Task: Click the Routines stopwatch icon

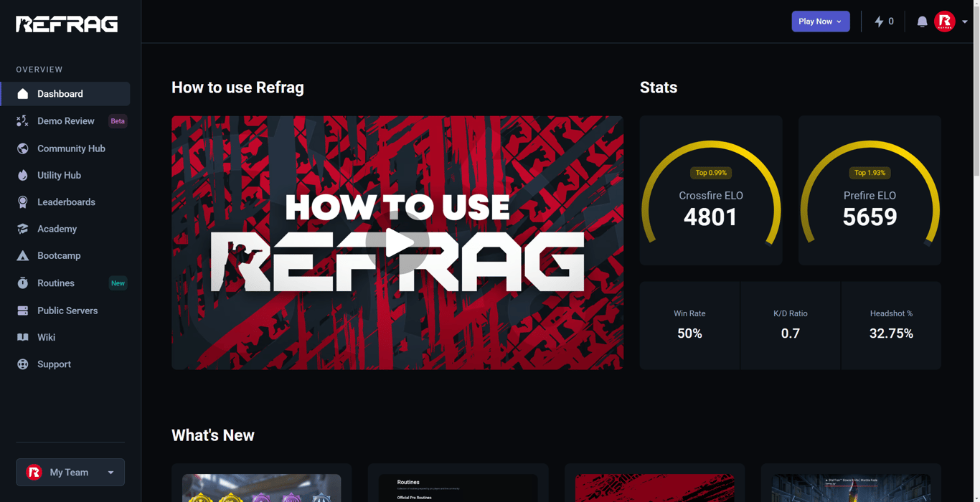Action: tap(23, 283)
